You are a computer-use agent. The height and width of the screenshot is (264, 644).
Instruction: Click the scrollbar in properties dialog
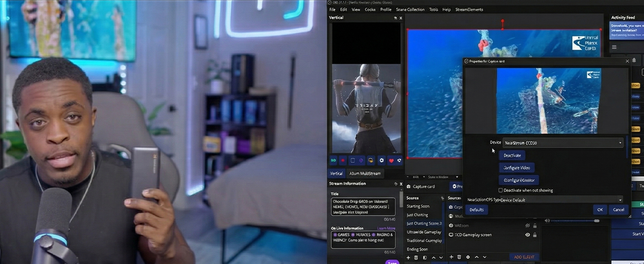click(627, 147)
